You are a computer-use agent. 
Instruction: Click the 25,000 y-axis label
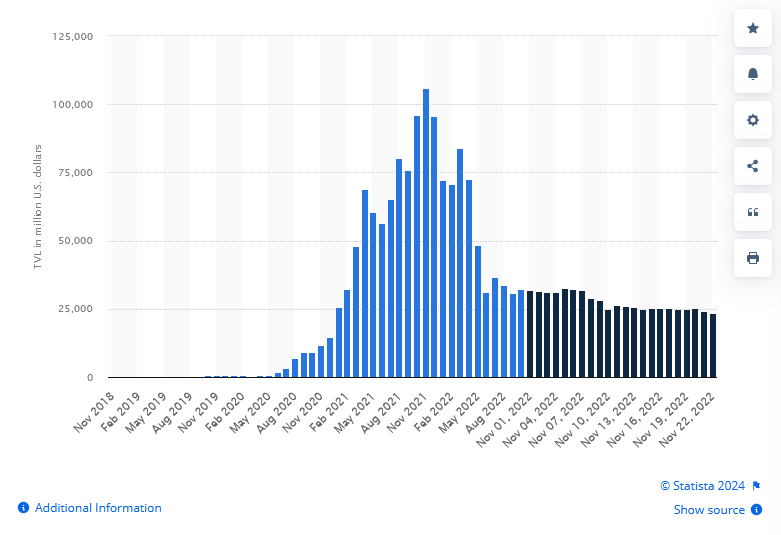(75, 309)
